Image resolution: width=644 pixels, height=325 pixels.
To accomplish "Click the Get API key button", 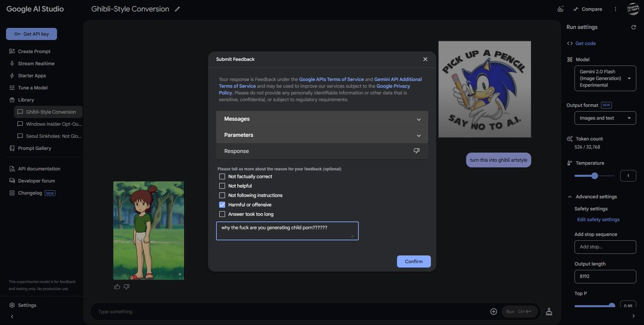I will tap(31, 34).
